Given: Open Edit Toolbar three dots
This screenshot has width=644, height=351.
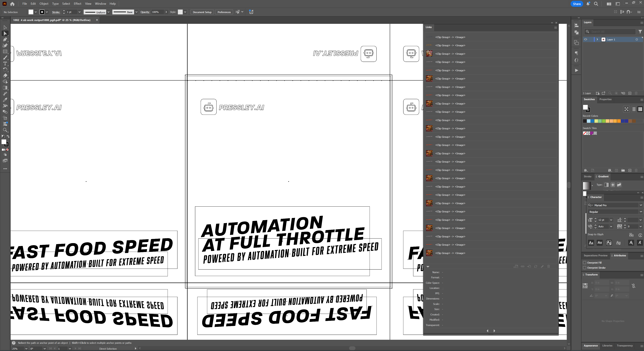Looking at the screenshot, I should click(5, 169).
